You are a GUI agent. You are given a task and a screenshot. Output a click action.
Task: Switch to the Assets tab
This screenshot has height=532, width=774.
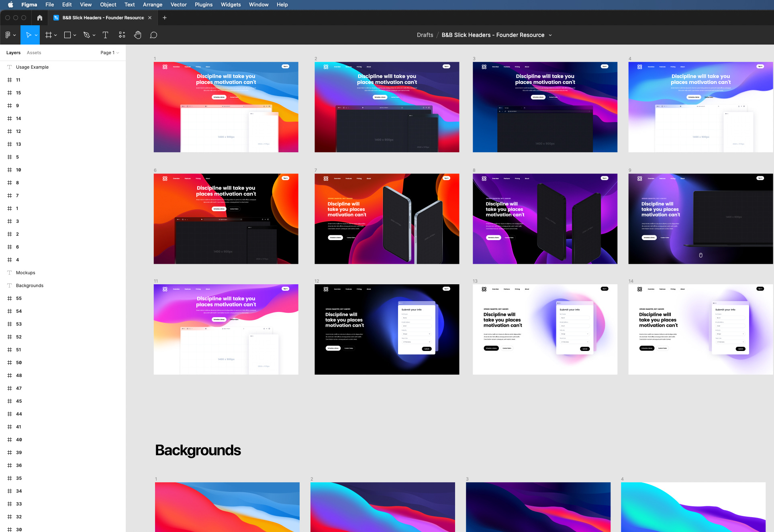pyautogui.click(x=34, y=53)
